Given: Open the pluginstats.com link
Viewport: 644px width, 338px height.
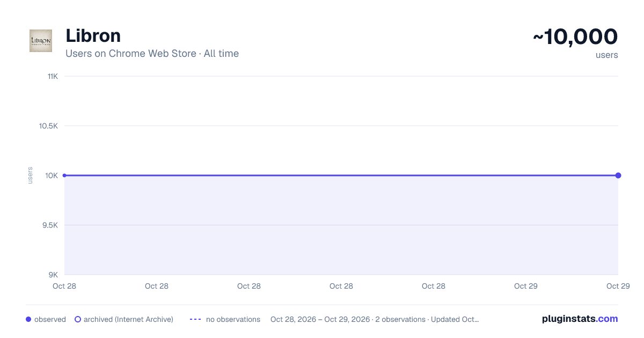Looking at the screenshot, I should 580,319.
